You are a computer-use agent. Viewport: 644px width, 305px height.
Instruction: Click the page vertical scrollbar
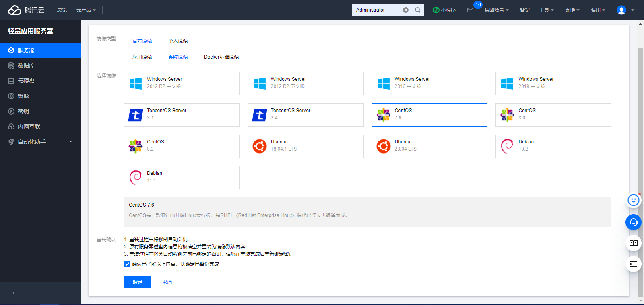tap(641, 173)
